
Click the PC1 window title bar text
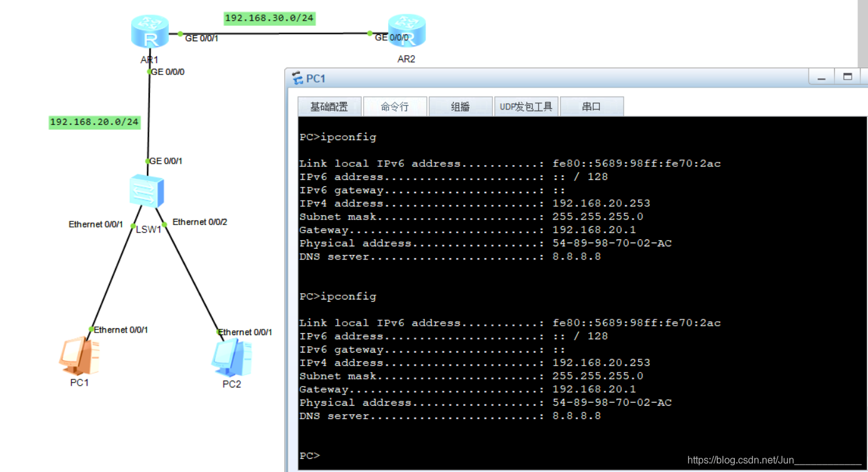(316, 79)
